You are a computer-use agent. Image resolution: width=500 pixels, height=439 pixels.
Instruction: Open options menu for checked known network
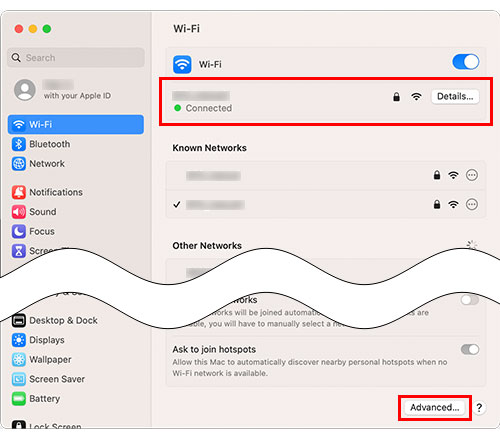coord(472,204)
